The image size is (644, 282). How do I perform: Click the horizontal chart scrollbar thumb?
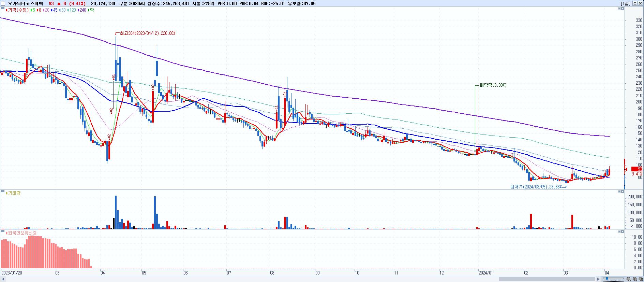coord(547,279)
